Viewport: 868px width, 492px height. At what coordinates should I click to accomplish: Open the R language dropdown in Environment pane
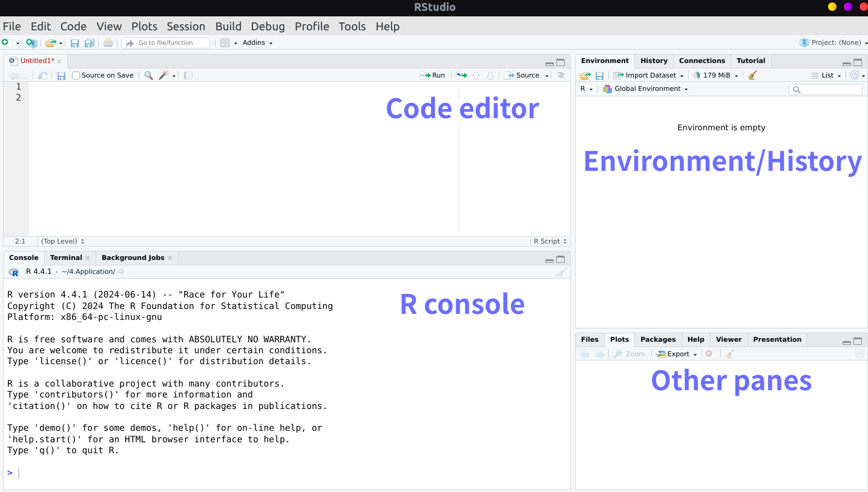click(587, 88)
